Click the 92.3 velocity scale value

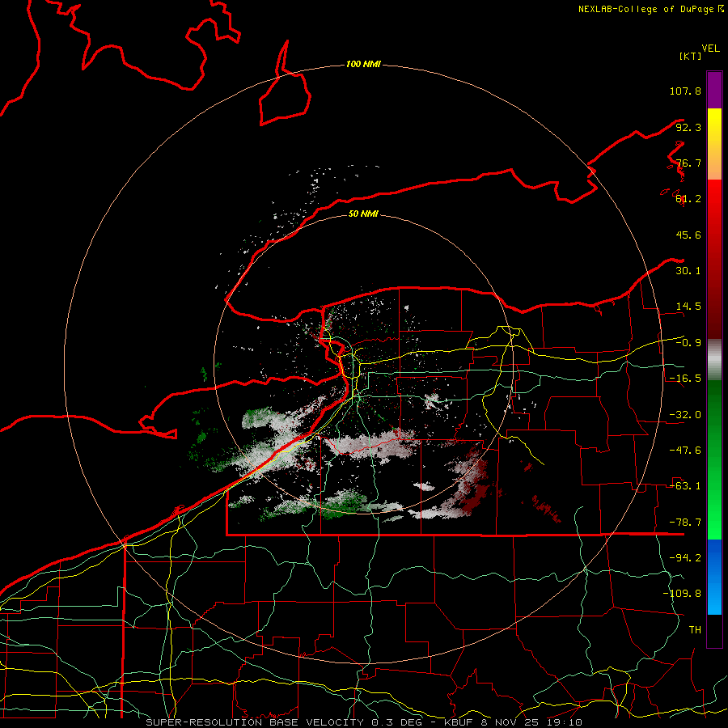pyautogui.click(x=688, y=127)
